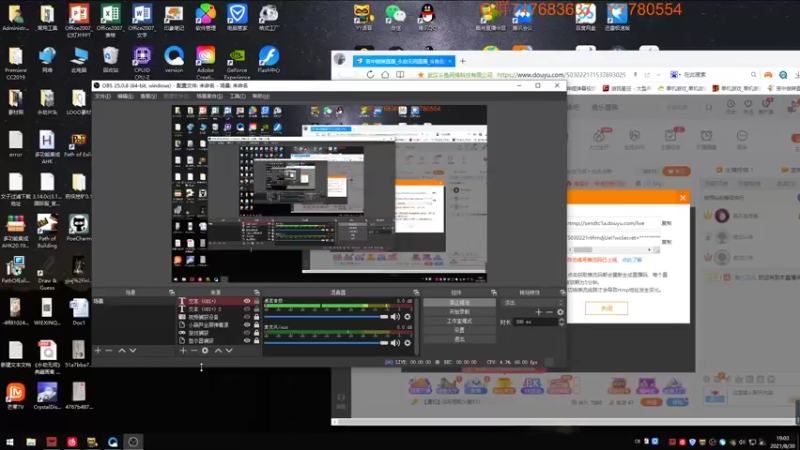The height and width of the screenshot is (450, 800).
Task: Remove the selected source with the minus button
Action: pos(194,351)
